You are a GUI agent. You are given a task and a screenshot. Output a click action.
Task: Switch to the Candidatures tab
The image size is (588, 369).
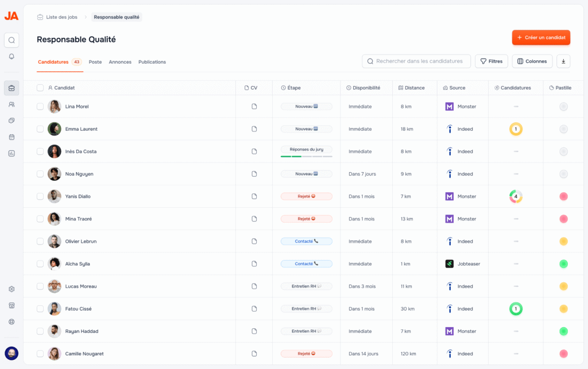(60, 62)
